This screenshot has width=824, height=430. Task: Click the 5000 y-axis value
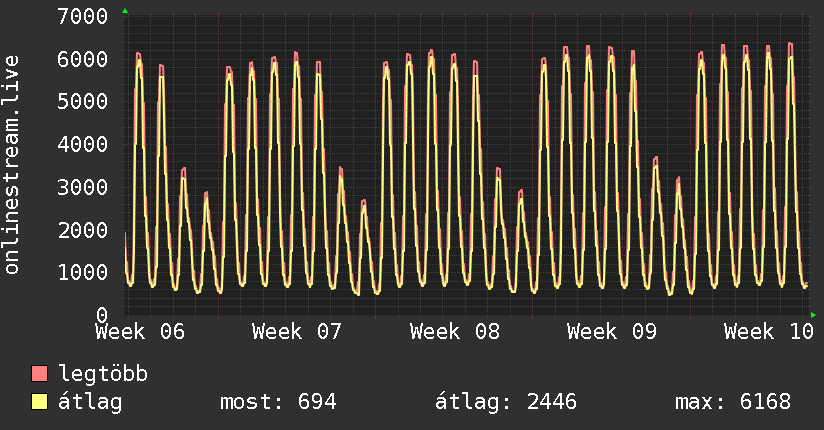[x=83, y=101]
